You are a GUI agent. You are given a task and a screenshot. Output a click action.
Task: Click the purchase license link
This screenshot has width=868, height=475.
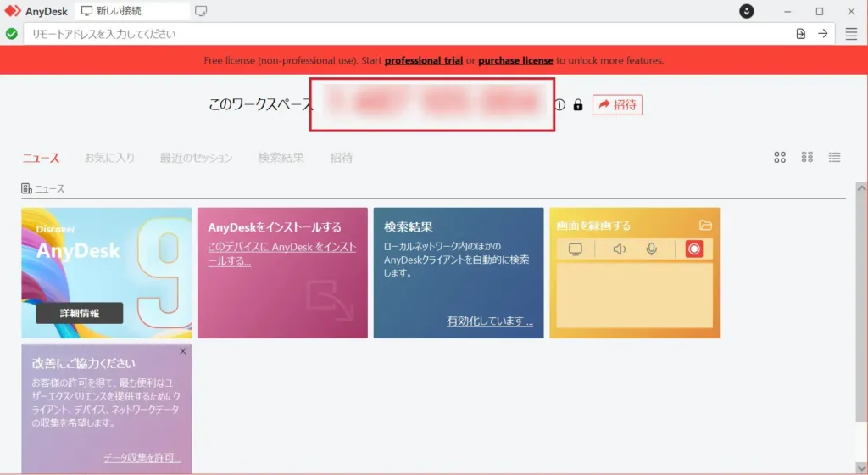click(x=515, y=61)
